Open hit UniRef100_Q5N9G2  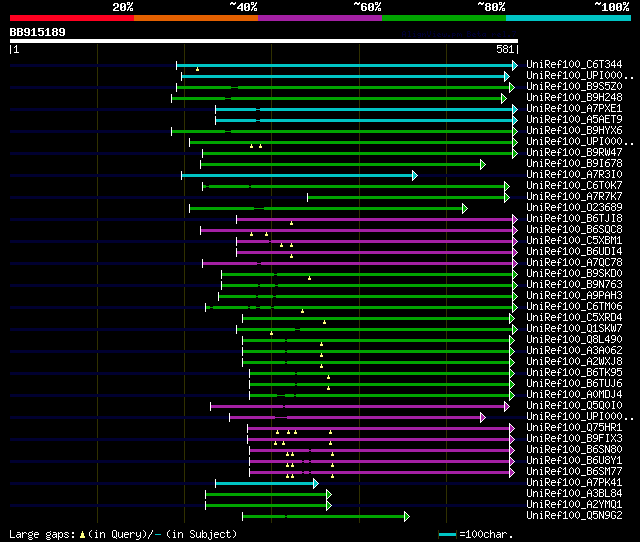(x=574, y=516)
